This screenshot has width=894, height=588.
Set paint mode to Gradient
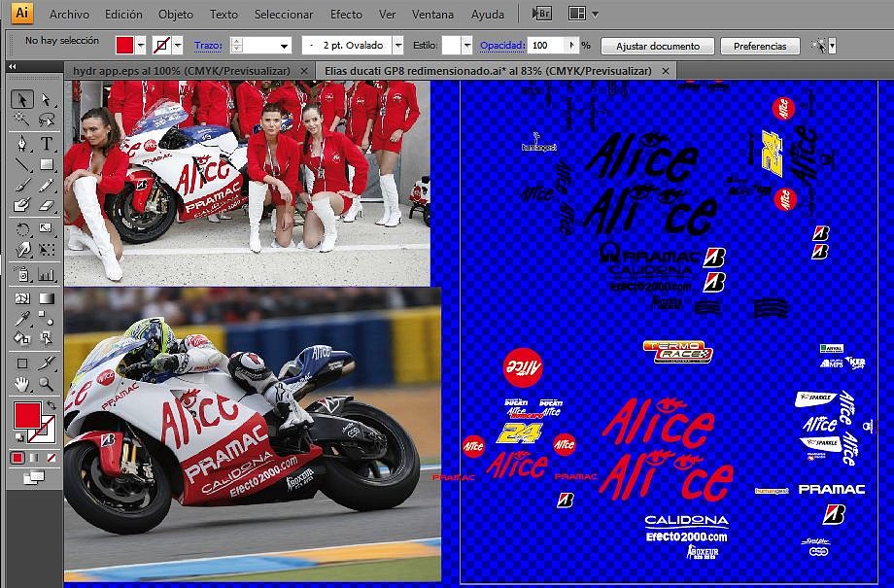(x=34, y=458)
